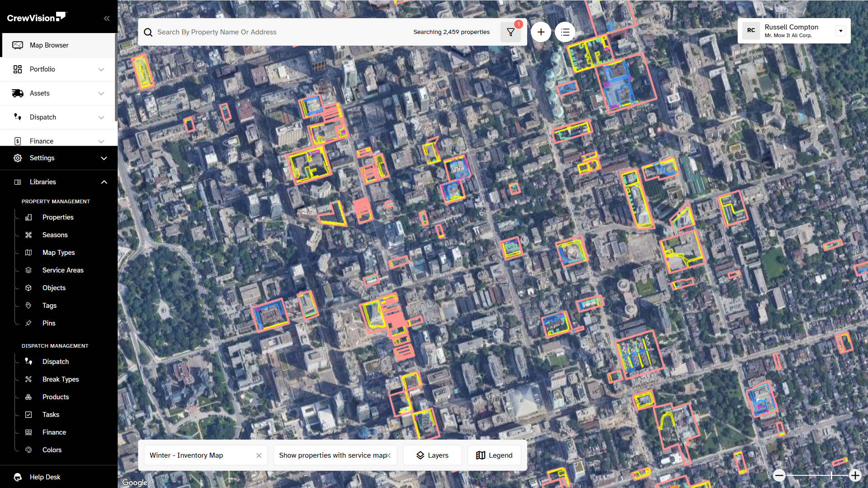Show the map Legend

[x=494, y=455]
